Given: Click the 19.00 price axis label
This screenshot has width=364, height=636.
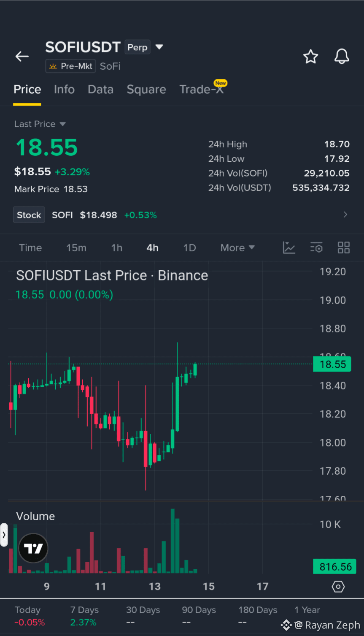Looking at the screenshot, I should click(x=333, y=300).
